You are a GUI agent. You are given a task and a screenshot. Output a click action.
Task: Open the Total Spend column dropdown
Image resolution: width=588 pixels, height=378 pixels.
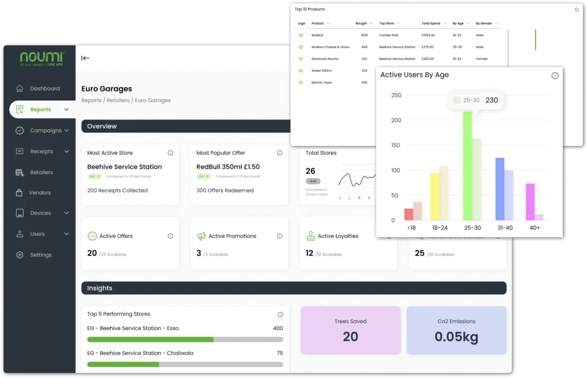[x=445, y=23]
